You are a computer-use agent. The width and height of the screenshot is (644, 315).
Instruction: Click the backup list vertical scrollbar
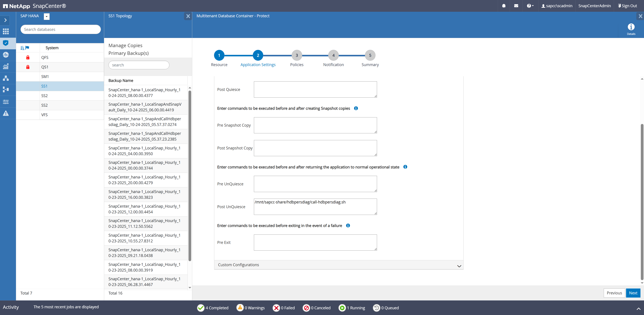190,175
